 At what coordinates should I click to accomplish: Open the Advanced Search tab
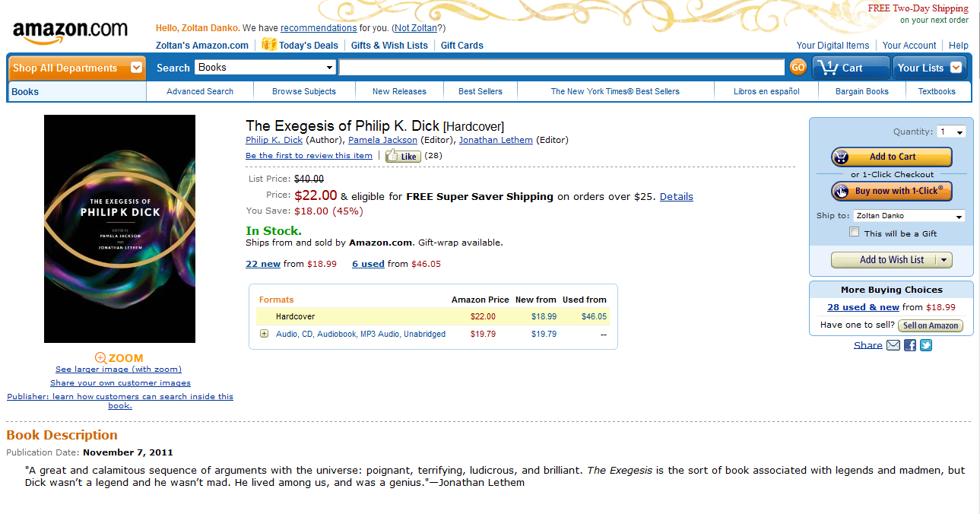(200, 91)
